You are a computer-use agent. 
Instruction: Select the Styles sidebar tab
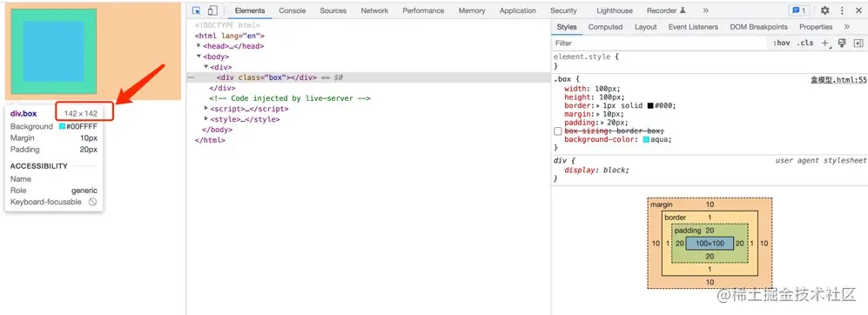[x=566, y=27]
